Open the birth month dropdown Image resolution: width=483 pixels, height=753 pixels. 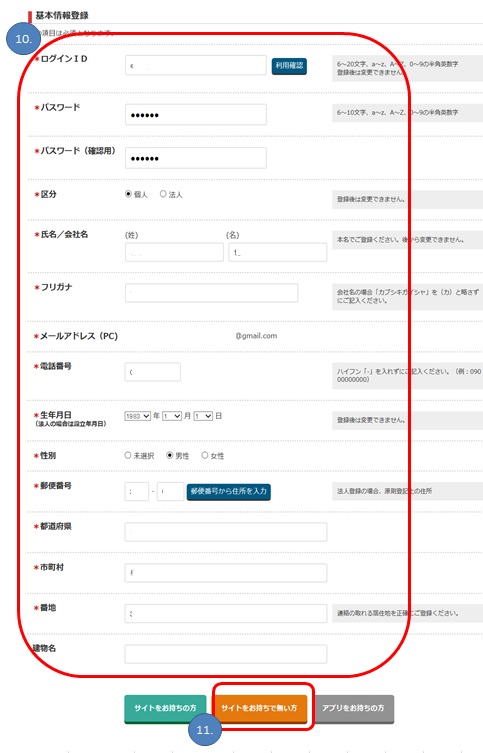172,416
